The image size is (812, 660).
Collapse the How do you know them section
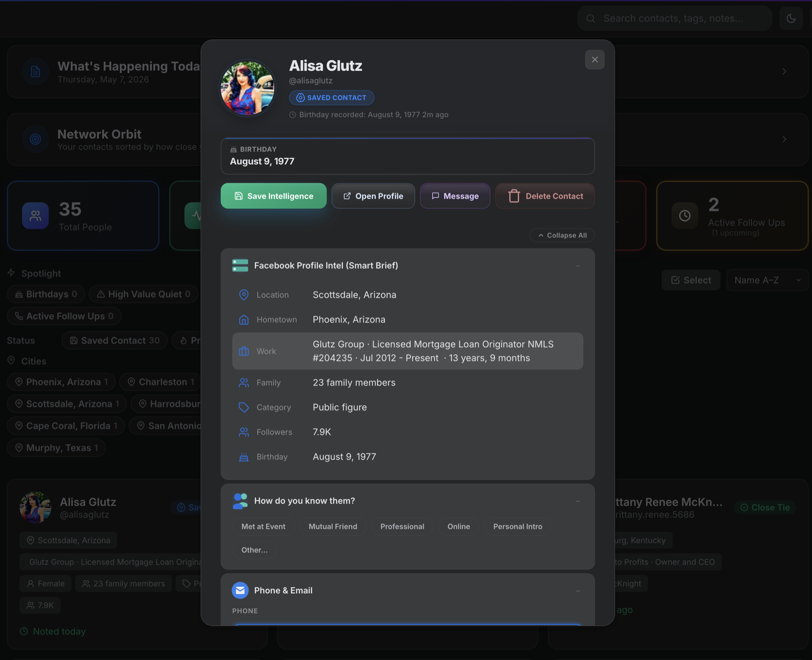tap(577, 501)
